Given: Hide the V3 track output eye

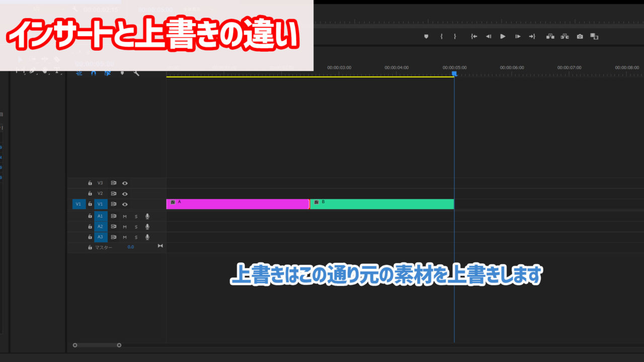Looking at the screenshot, I should point(125,183).
